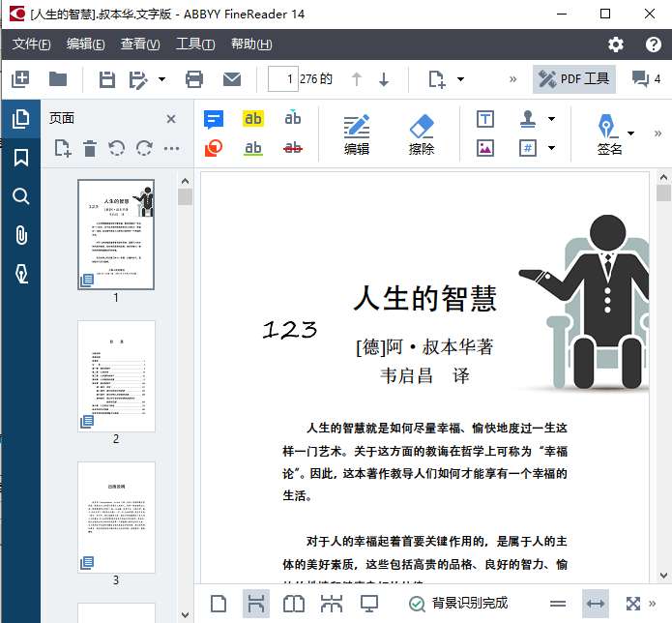This screenshot has height=623, width=672.
Task: Add a sticky note comment
Action: (214, 119)
